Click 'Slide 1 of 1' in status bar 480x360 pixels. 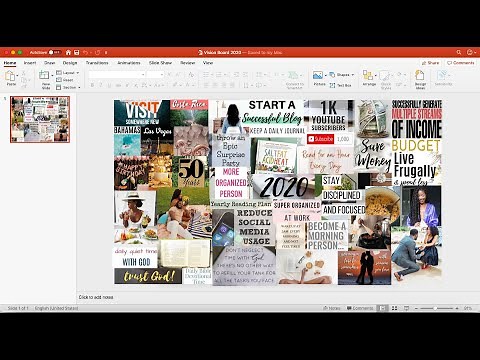pyautogui.click(x=18, y=308)
